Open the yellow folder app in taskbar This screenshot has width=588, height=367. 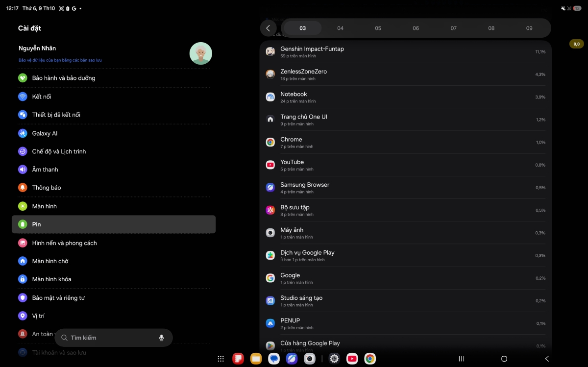[256, 359]
